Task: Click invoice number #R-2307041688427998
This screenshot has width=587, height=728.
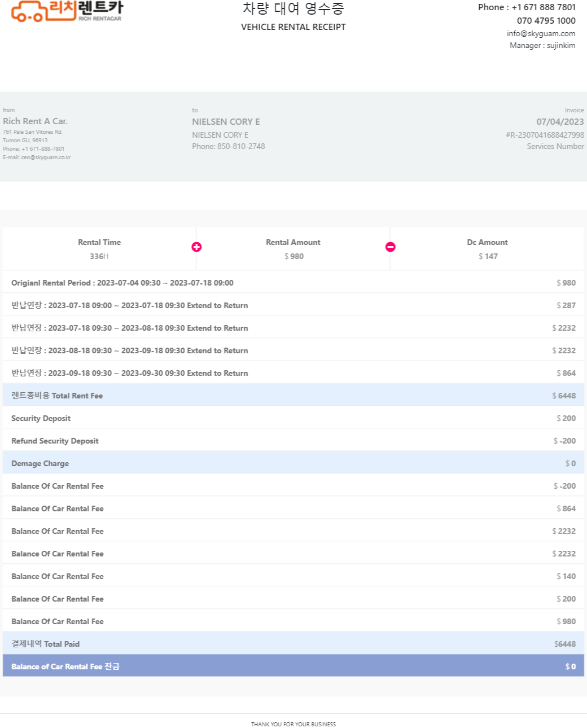Action: click(545, 135)
